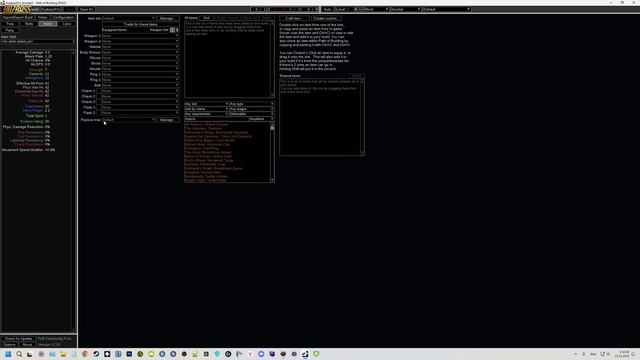
Task: Open the Steam taskbar icon
Action: point(96,354)
